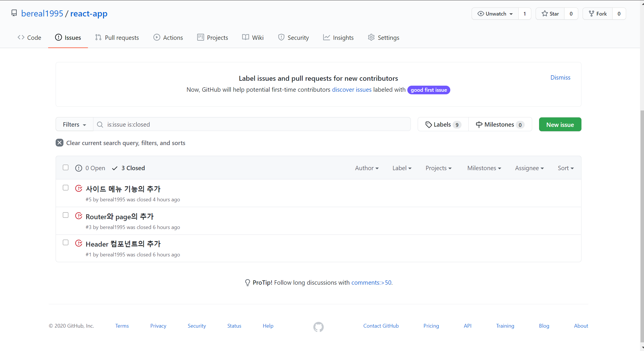Click the green New issue button
The width and height of the screenshot is (644, 351).
[x=560, y=125]
